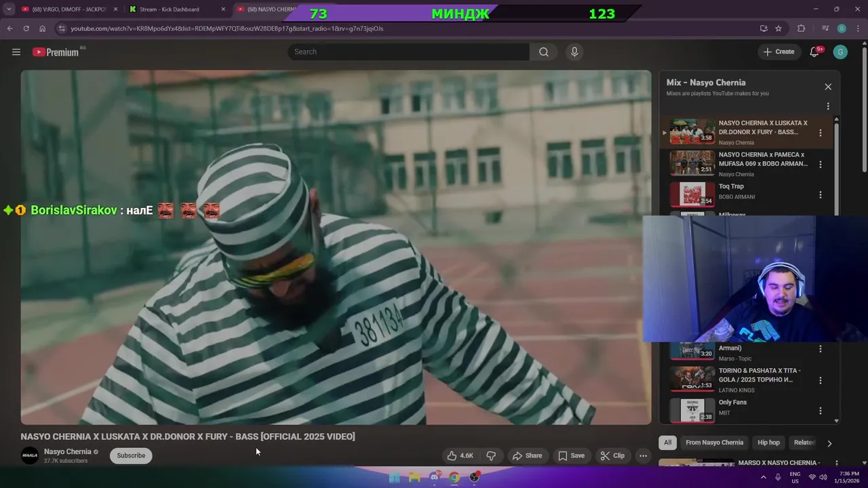Open File Explorer from taskbar
Screen dimensions: 868x488
point(414,477)
